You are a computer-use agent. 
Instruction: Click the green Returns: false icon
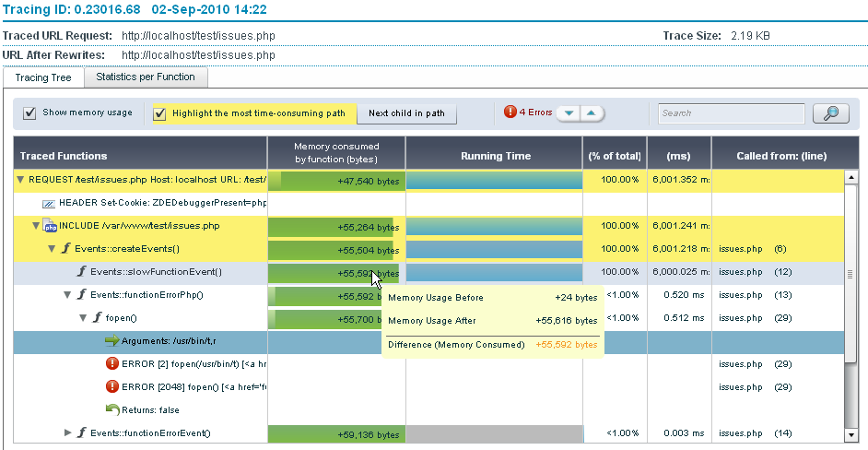111,409
